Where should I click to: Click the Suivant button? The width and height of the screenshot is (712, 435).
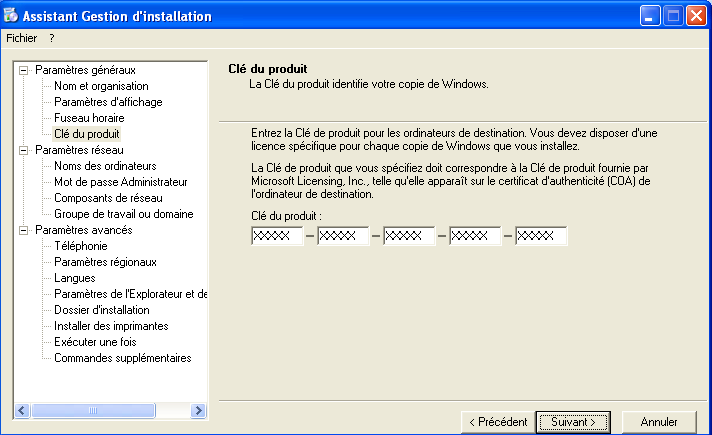coord(573,422)
